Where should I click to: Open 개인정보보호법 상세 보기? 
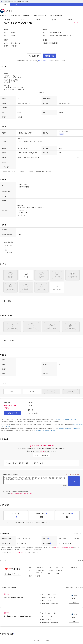[x=41, y=455]
